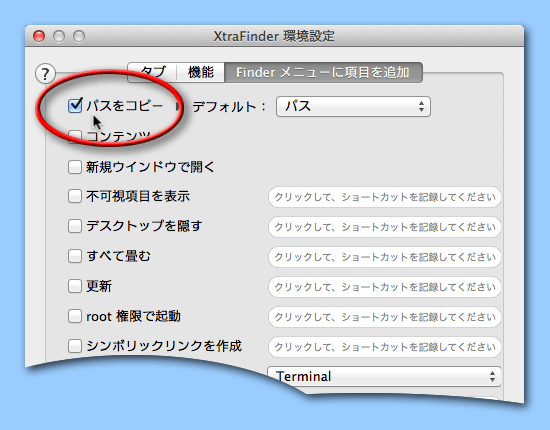This screenshot has width=550, height=430.
Task: Switch to the 機能 tab
Action: tap(201, 73)
